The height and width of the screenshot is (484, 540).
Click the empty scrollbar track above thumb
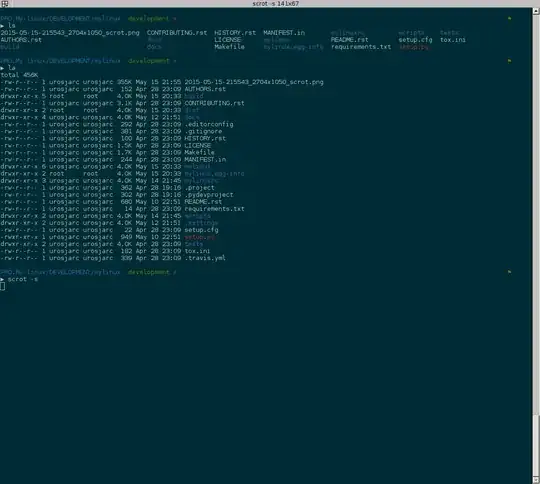pos(536,215)
